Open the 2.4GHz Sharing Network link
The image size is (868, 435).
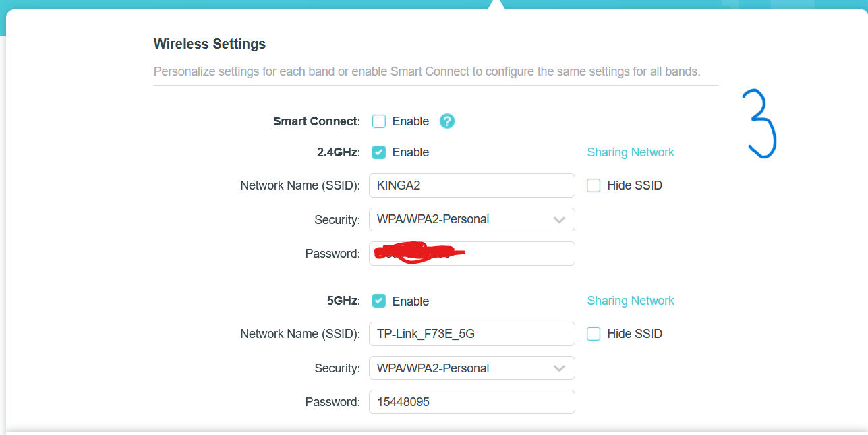click(x=631, y=152)
